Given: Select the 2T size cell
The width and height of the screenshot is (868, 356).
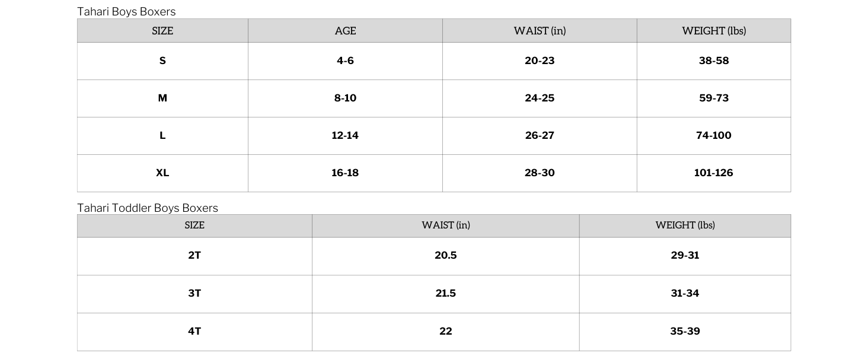Looking at the screenshot, I should point(194,256).
